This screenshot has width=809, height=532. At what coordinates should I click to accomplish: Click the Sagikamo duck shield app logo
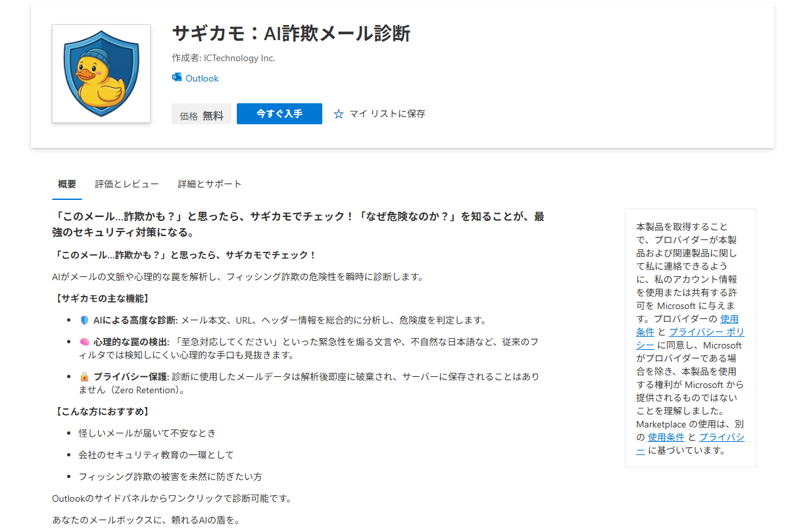(101, 74)
